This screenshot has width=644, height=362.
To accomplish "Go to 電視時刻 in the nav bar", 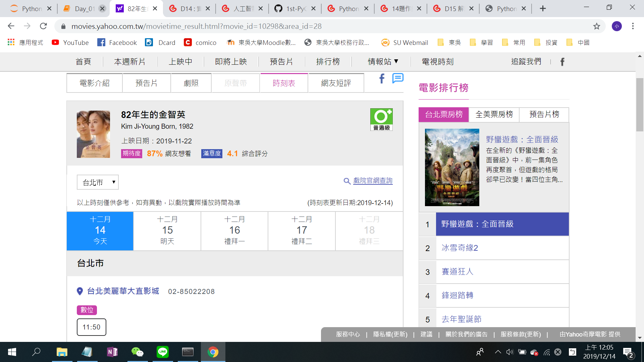I will click(x=437, y=62).
